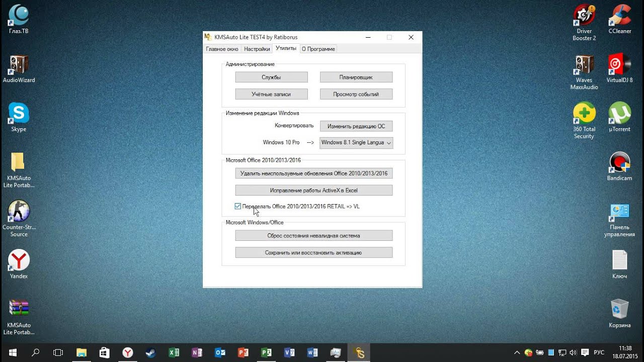Click Удалить неиспользуемые обновления Office button

click(x=314, y=173)
